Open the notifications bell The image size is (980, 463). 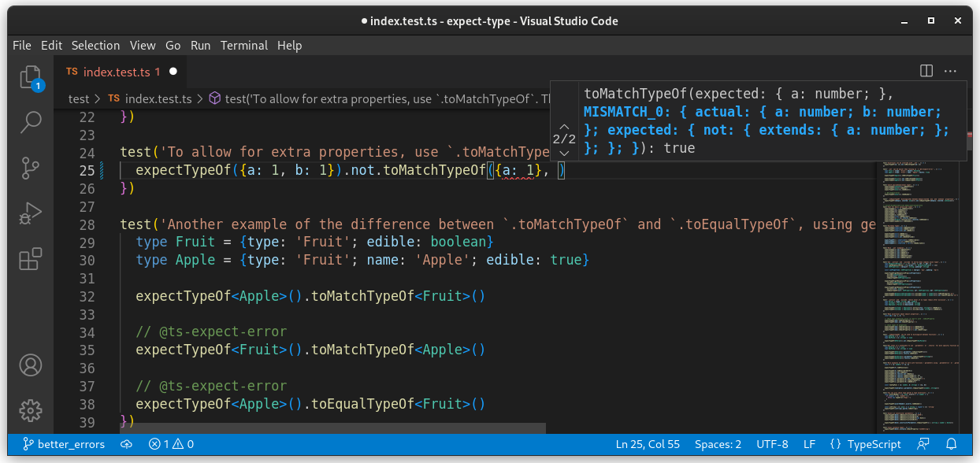[x=951, y=444]
